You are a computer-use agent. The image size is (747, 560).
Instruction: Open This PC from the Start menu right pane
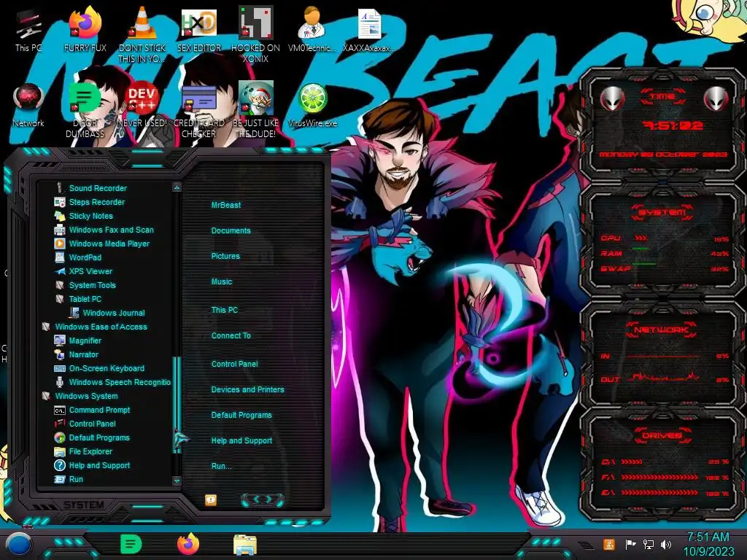point(225,309)
